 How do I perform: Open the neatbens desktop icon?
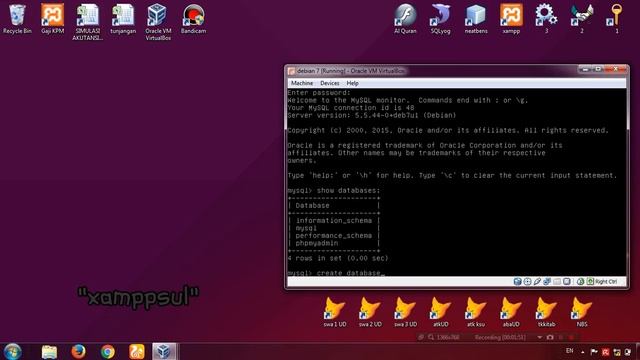tap(476, 19)
